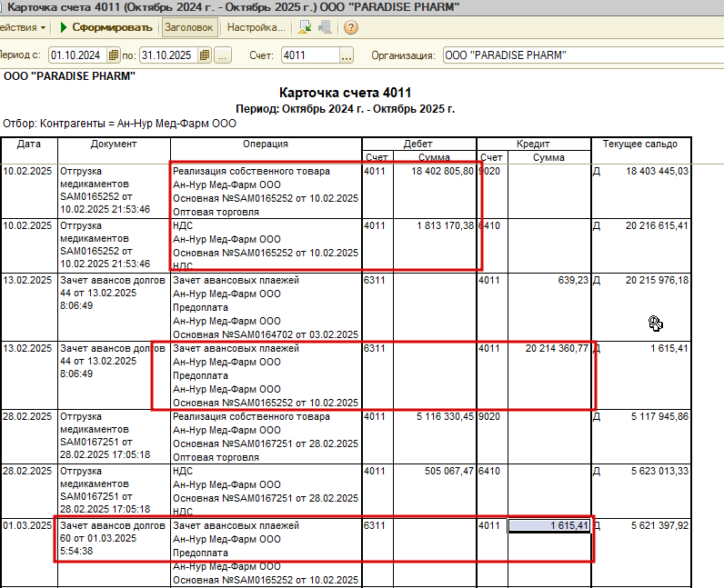Click the period end date field 31.10.2025
The image size is (724, 588).
pos(168,55)
